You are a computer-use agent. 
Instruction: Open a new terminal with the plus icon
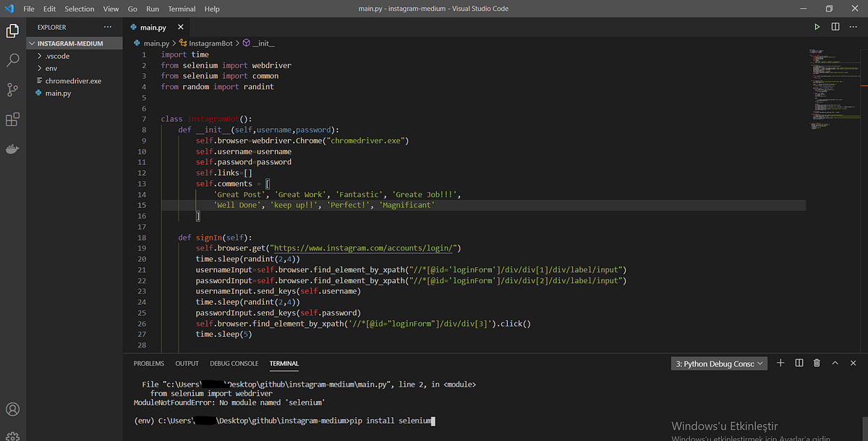click(x=780, y=363)
